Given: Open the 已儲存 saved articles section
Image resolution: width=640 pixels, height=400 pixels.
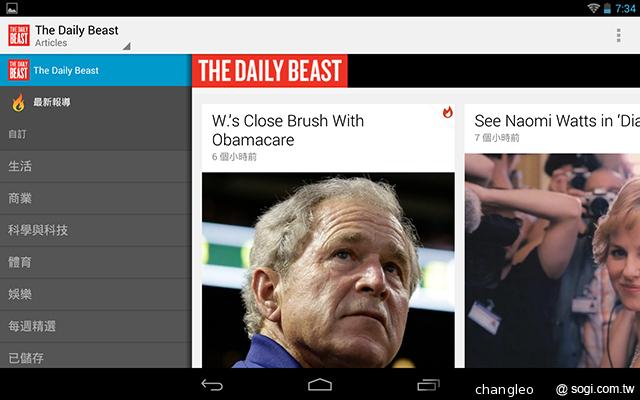Looking at the screenshot, I should [x=96, y=357].
